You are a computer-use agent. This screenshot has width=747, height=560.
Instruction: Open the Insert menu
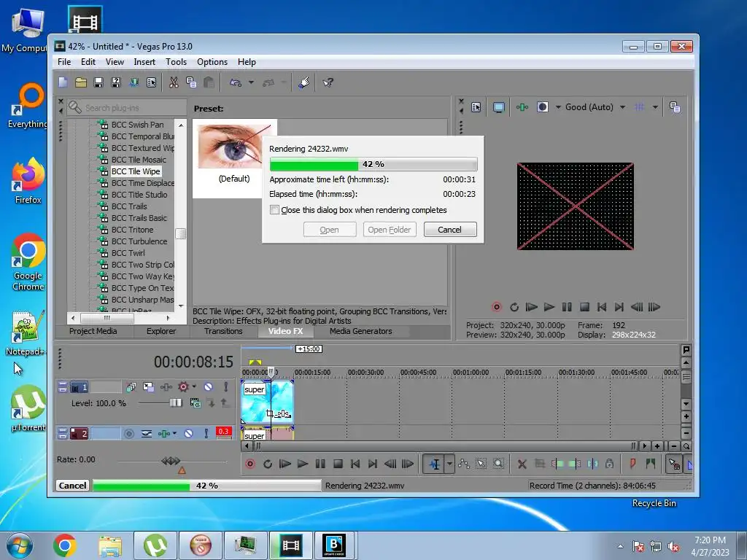(144, 62)
